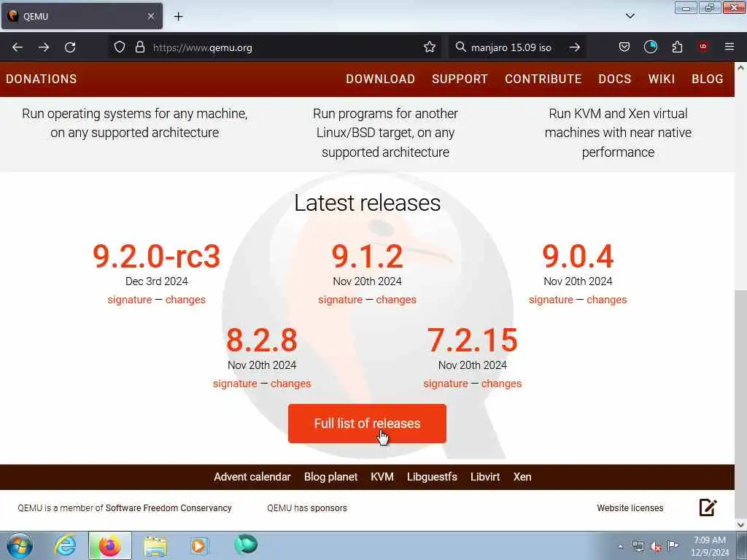Select the QEMU browser tab
The image size is (747, 560).
[82, 16]
